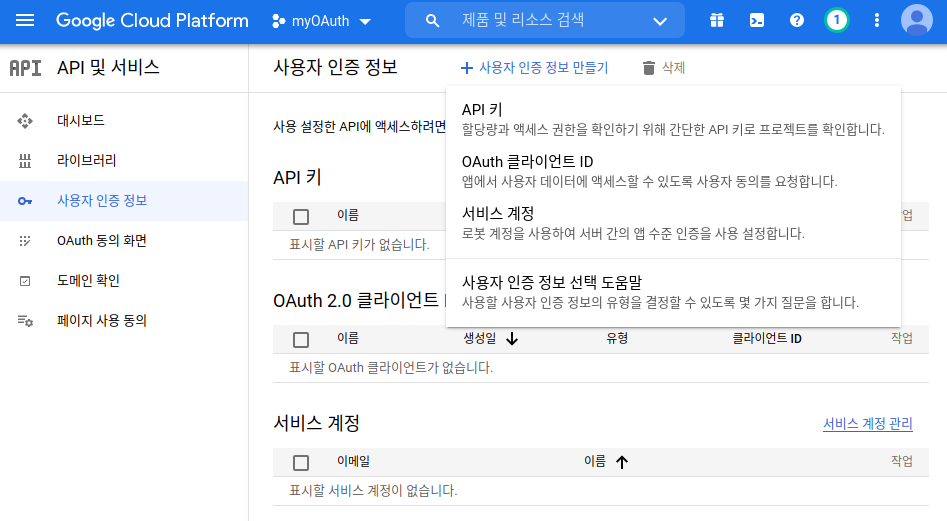Image resolution: width=947 pixels, height=521 pixels.
Task: Click the search magnifier icon
Action: [x=432, y=21]
